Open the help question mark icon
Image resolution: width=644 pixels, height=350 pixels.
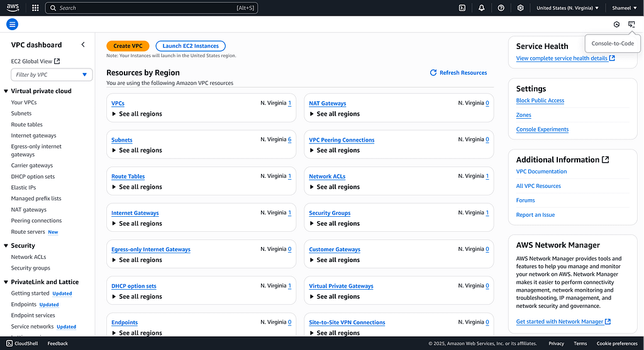501,8
